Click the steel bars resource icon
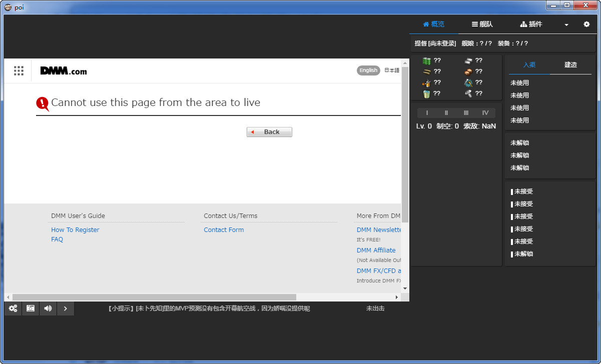 coord(468,61)
